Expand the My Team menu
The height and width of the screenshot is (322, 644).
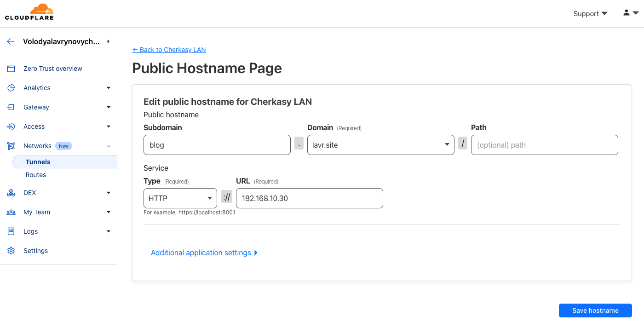(x=109, y=212)
